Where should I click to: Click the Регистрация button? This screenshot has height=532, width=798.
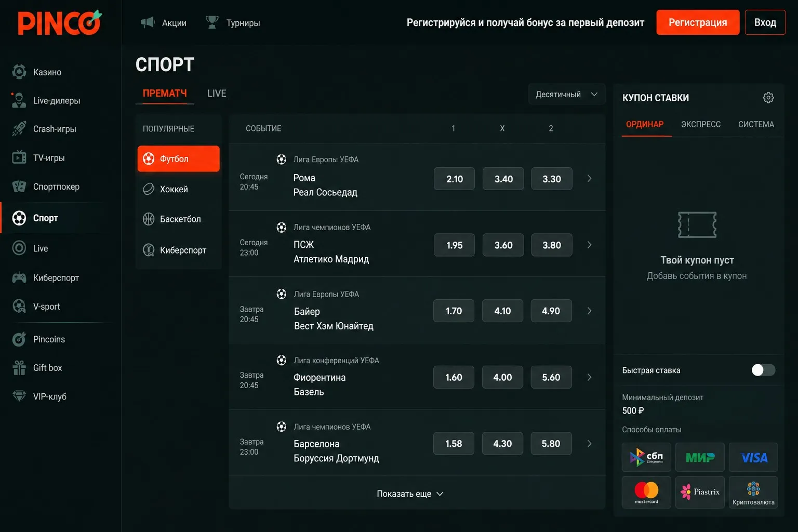point(698,22)
